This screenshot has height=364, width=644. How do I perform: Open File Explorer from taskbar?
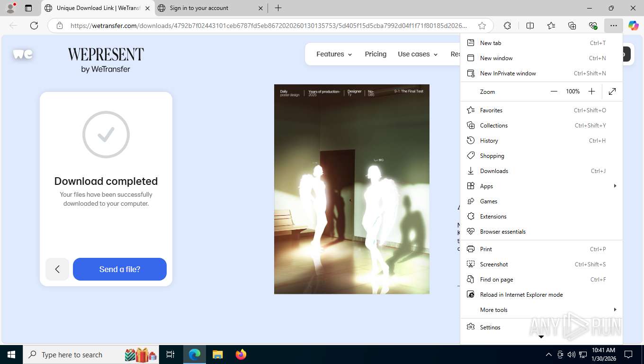point(217,355)
